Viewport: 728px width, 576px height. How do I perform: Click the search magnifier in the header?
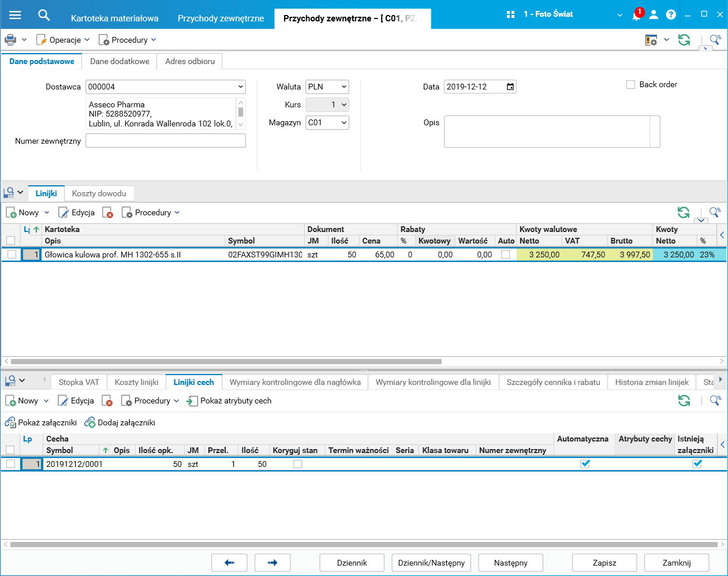pyautogui.click(x=44, y=15)
